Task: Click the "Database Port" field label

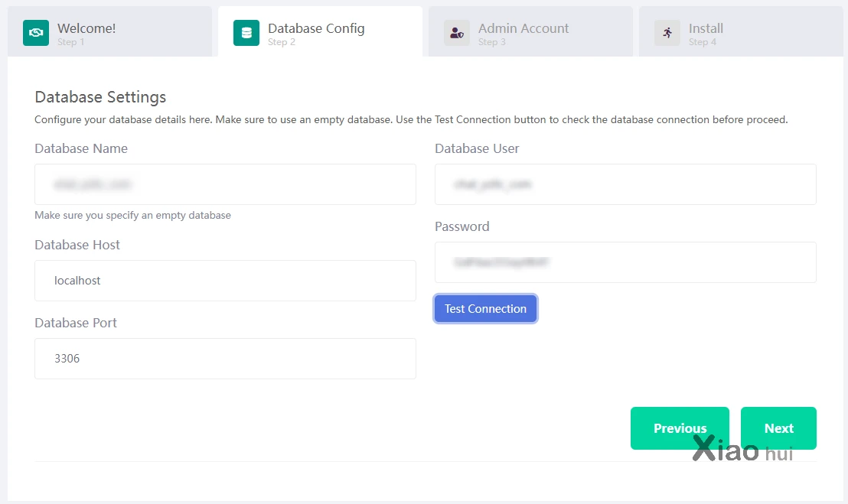Action: pos(76,323)
